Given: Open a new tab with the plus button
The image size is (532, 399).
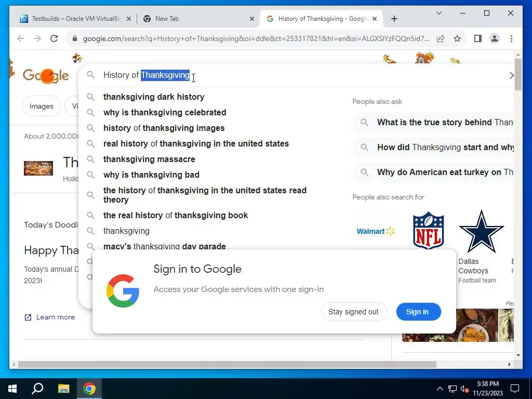Looking at the screenshot, I should pyautogui.click(x=394, y=19).
